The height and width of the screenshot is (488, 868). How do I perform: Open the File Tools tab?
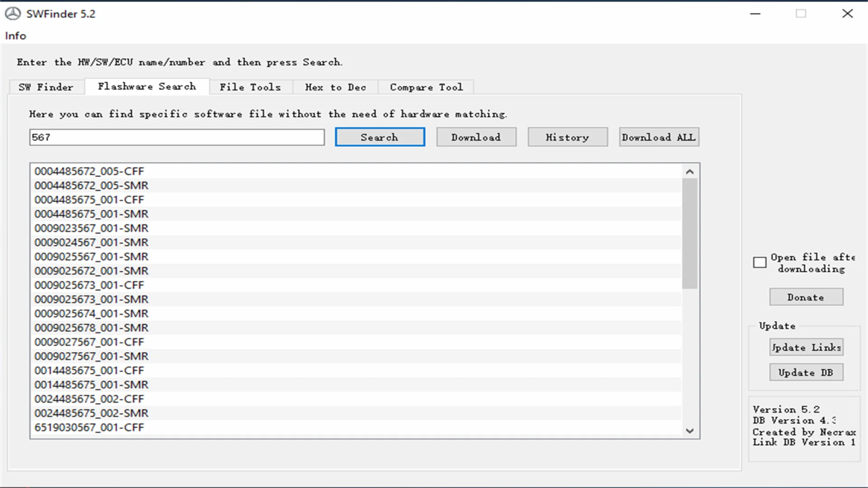click(x=251, y=87)
